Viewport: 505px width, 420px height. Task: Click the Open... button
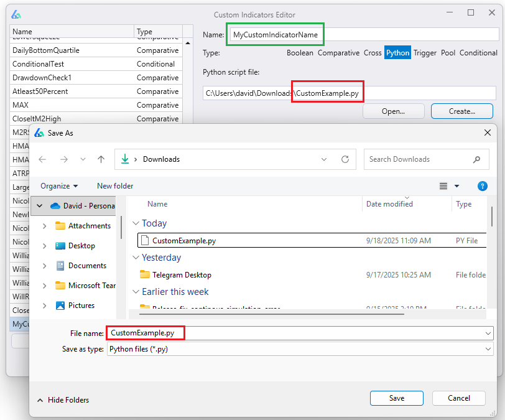(x=393, y=111)
